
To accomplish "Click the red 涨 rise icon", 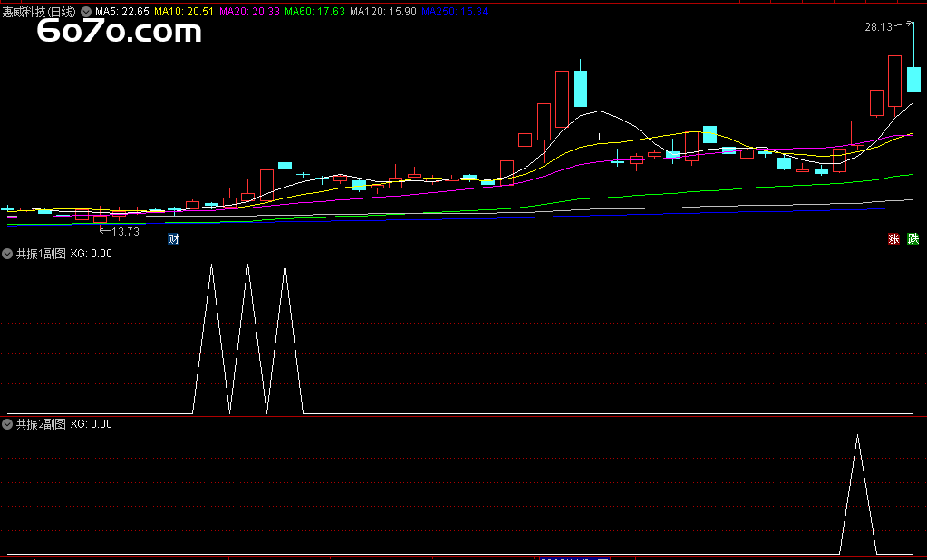I will (893, 239).
